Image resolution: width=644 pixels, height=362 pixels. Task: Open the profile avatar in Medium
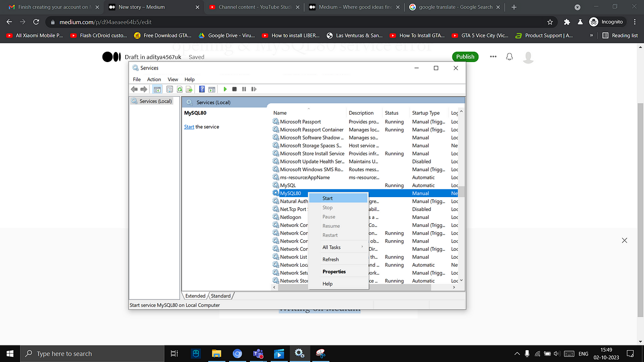(528, 57)
